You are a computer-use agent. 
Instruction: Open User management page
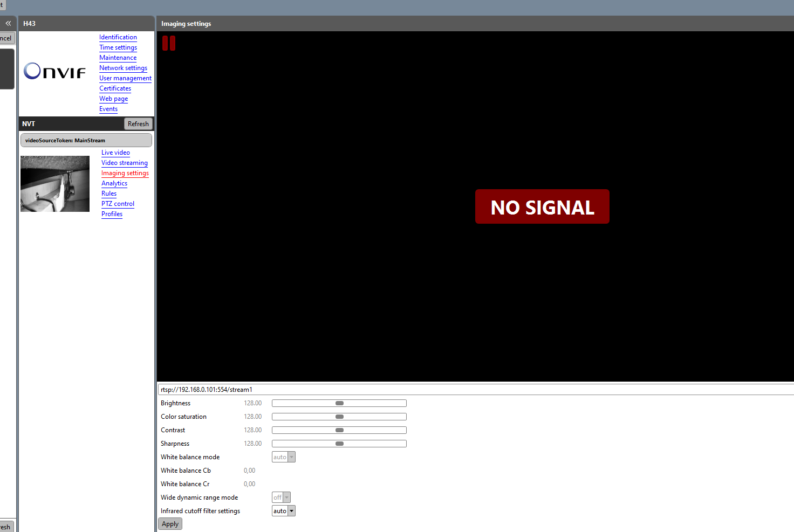pyautogui.click(x=125, y=78)
